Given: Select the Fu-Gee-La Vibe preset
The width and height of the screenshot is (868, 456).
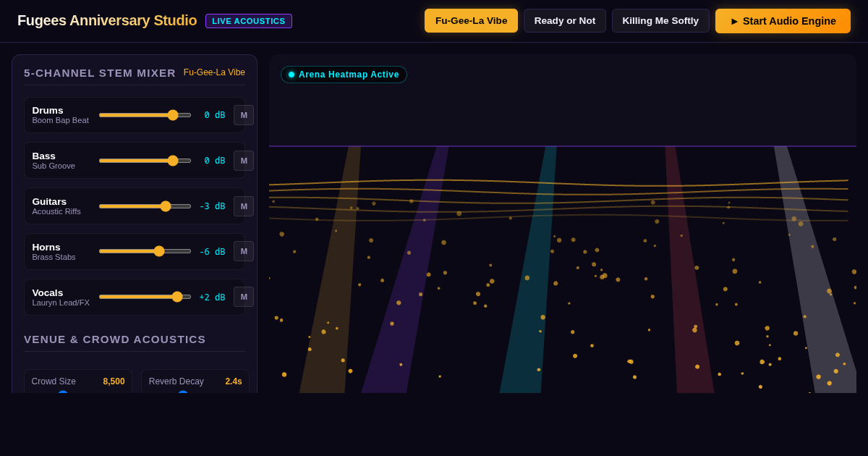Looking at the screenshot, I should coord(471,20).
